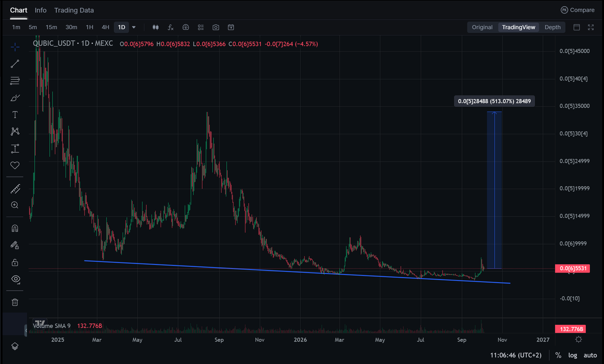Switch to the Info tab
This screenshot has width=604, height=364.
coord(41,10)
